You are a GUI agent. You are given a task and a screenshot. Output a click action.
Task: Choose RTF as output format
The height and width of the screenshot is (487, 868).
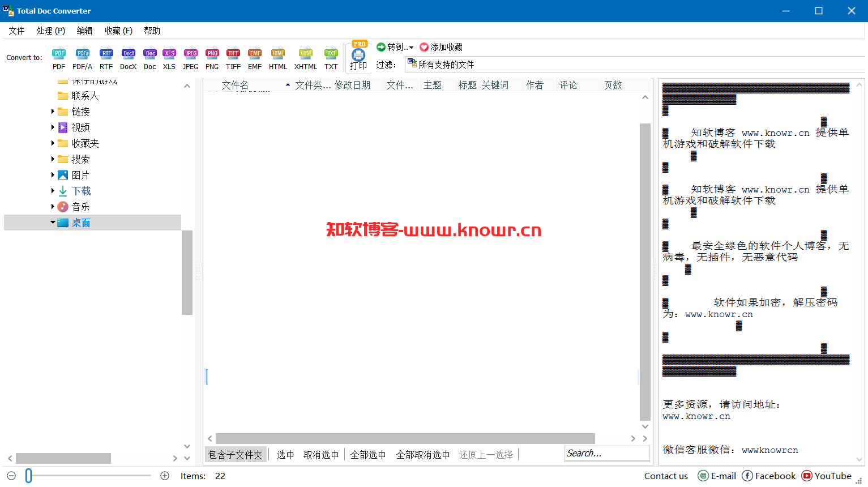(x=106, y=58)
